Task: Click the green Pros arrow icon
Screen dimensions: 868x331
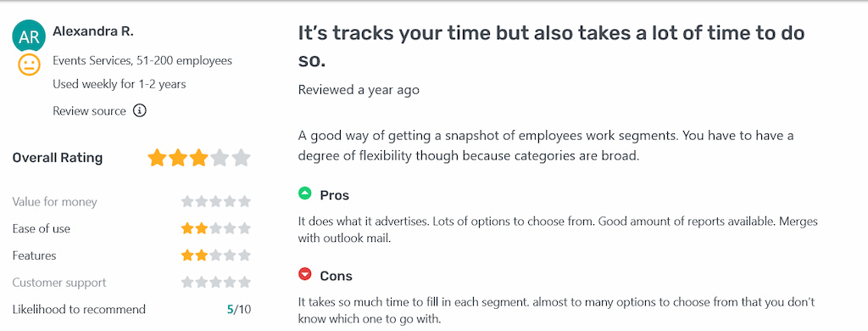Action: [x=305, y=194]
